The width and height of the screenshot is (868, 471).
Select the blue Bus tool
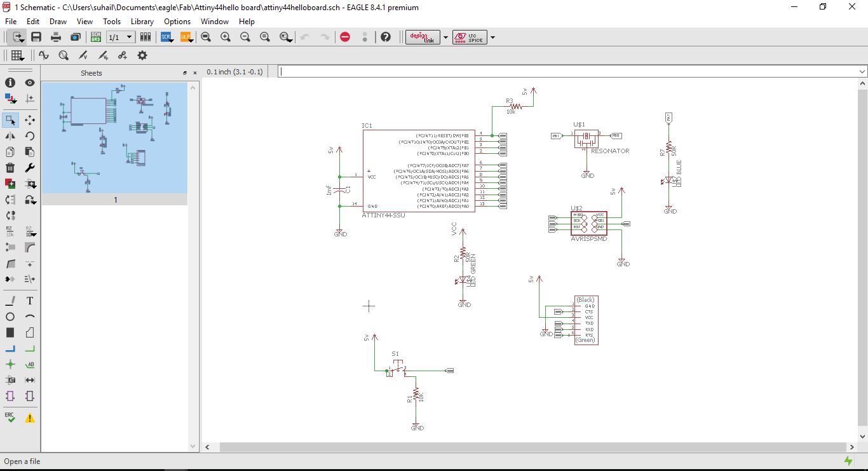pos(10,348)
